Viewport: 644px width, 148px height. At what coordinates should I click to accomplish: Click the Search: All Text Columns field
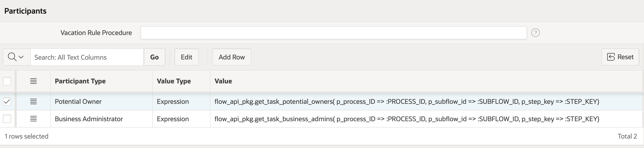coord(87,57)
